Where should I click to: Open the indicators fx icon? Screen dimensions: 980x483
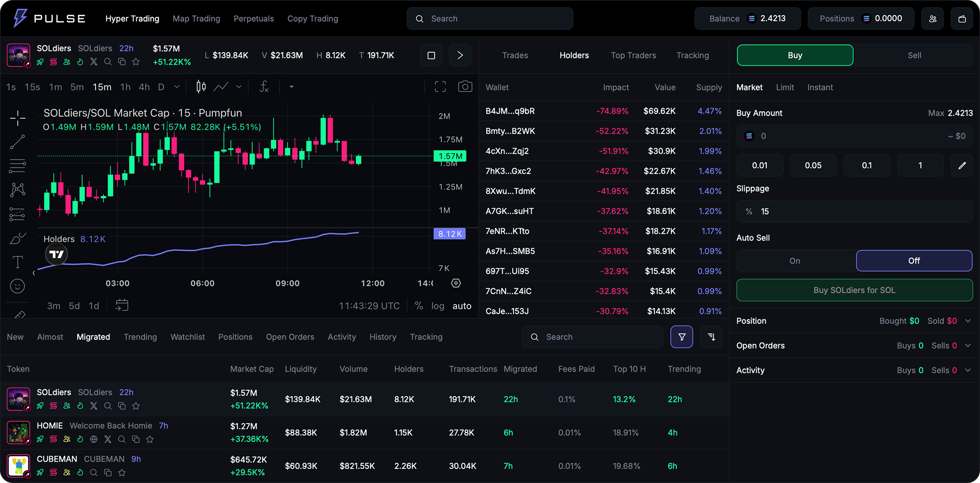click(264, 87)
